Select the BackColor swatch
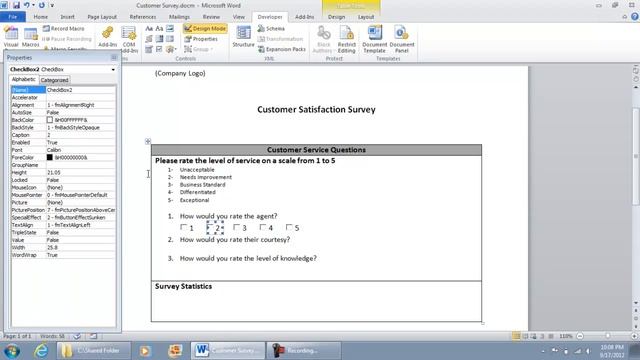Screen dimensions: 640x360 click(x=50, y=120)
